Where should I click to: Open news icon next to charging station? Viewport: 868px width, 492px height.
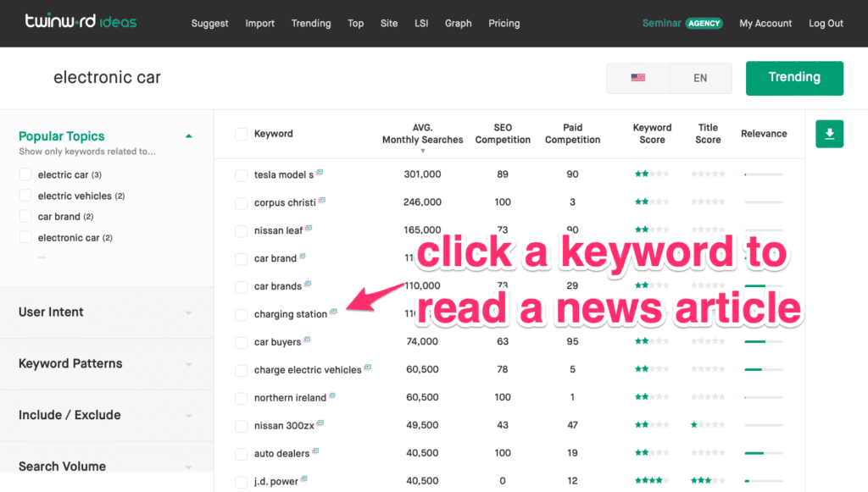coord(334,312)
